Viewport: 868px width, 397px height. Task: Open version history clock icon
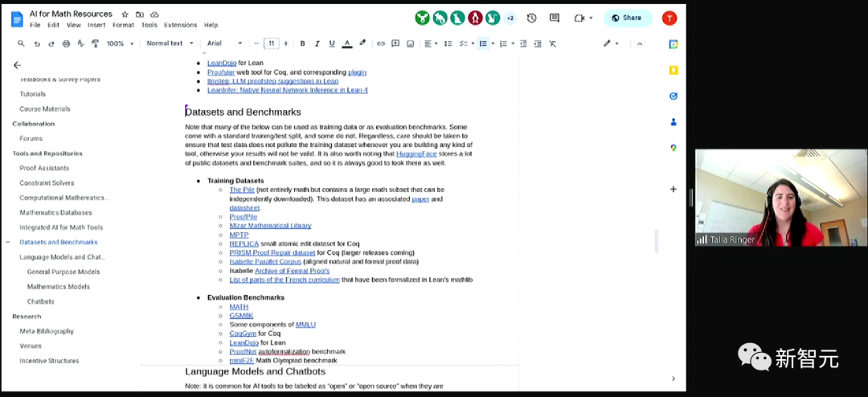tap(531, 18)
